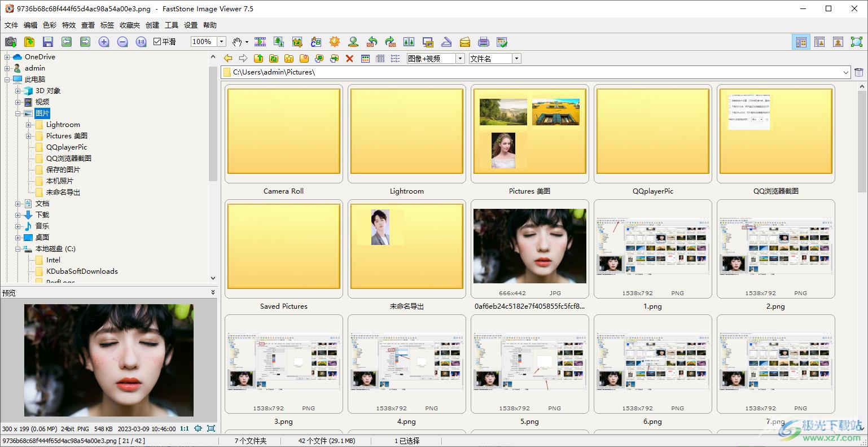Click the Create new folder icon
This screenshot has width=868, height=447.
coord(304,58)
